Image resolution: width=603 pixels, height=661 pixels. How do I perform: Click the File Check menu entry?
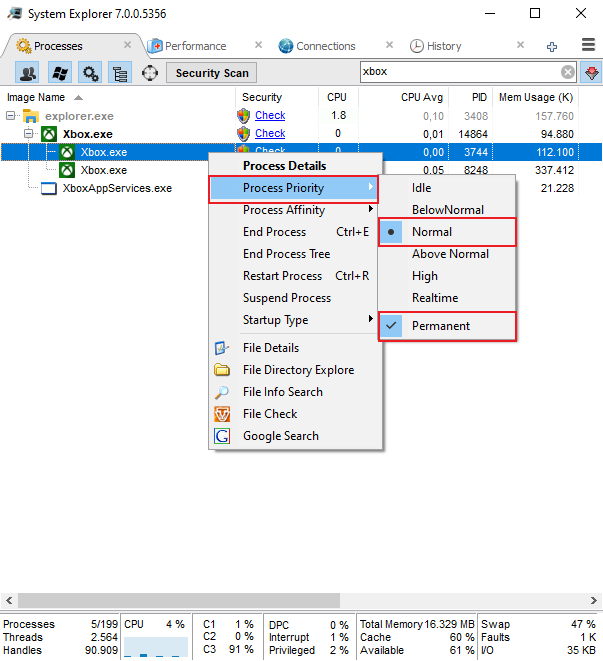click(x=295, y=414)
